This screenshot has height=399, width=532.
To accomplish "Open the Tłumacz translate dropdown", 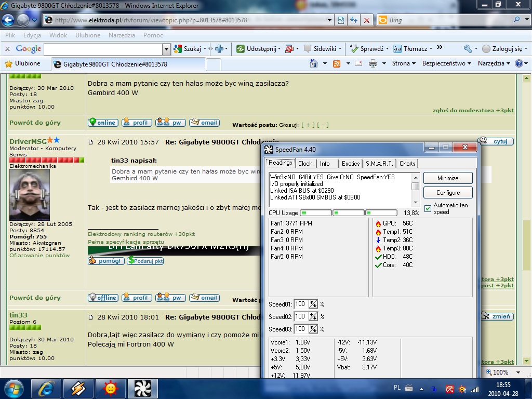I will pyautogui.click(x=431, y=49).
